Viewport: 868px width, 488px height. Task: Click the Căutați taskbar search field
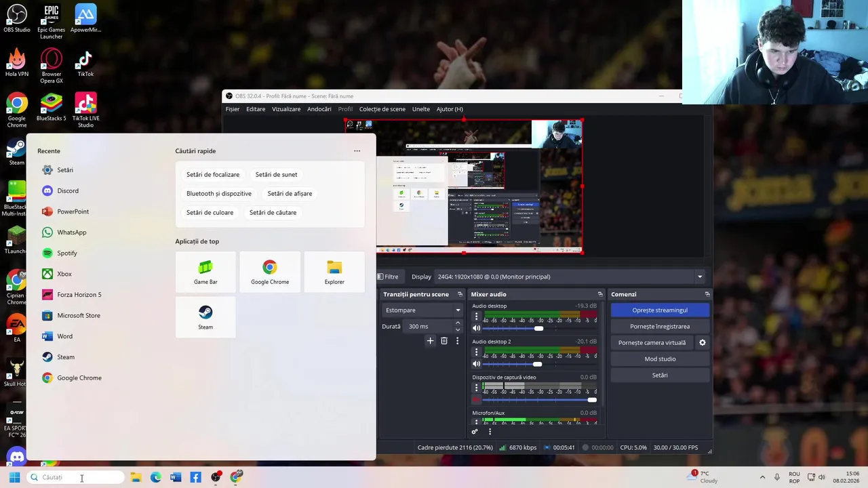tap(75, 477)
